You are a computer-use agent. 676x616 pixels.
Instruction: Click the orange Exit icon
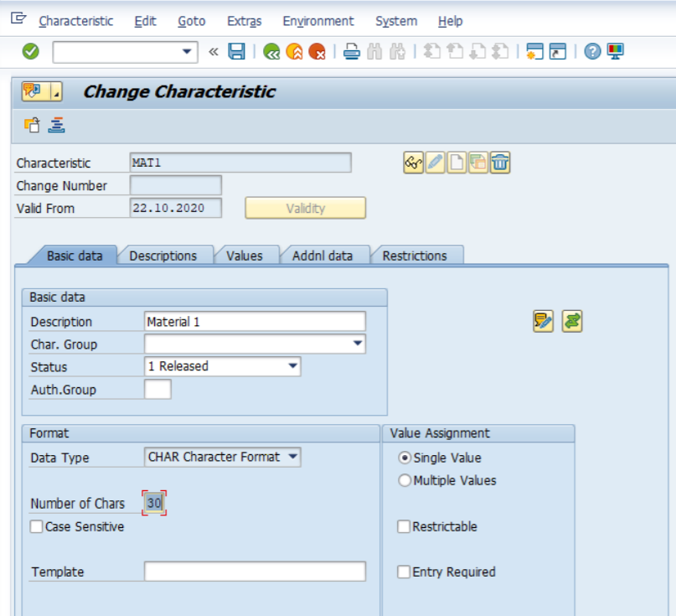click(295, 52)
